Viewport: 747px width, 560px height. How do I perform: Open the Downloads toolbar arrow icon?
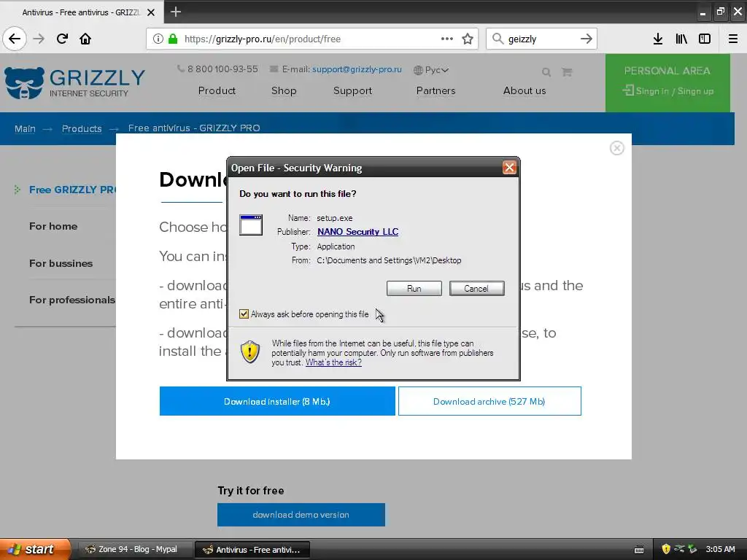pos(658,39)
